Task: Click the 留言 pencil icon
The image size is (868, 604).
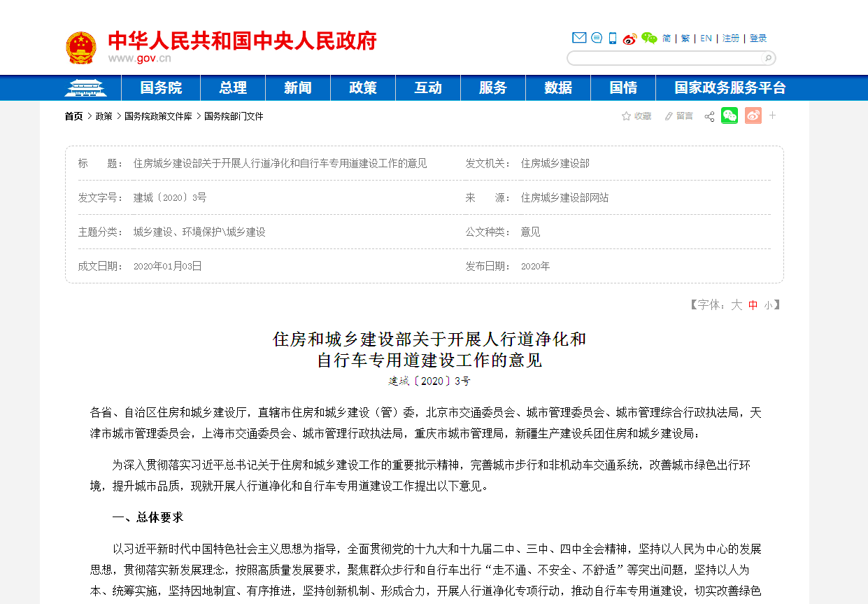Action: (669, 116)
